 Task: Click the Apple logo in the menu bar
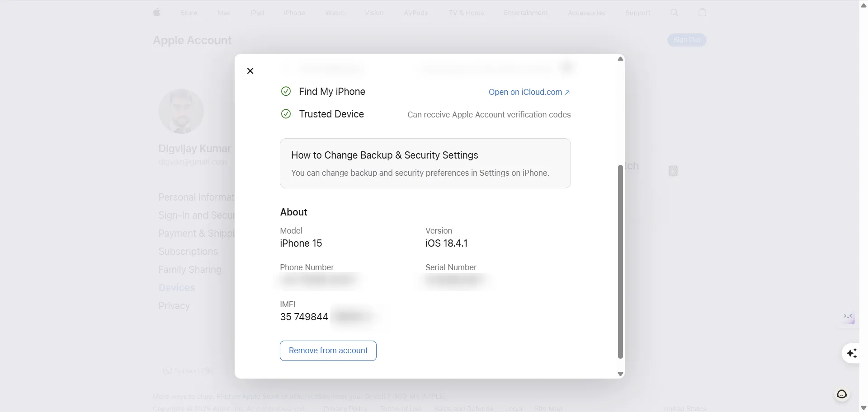tap(157, 13)
